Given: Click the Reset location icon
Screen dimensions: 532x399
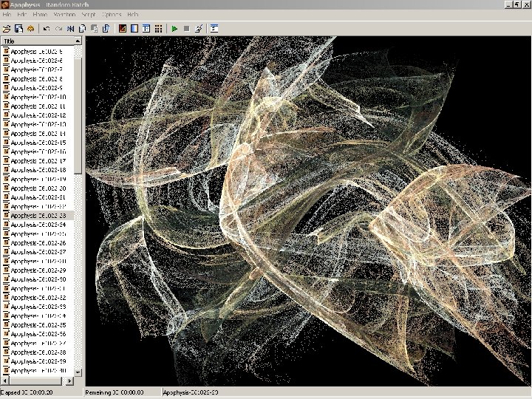Looking at the screenshot, I should (70, 29).
